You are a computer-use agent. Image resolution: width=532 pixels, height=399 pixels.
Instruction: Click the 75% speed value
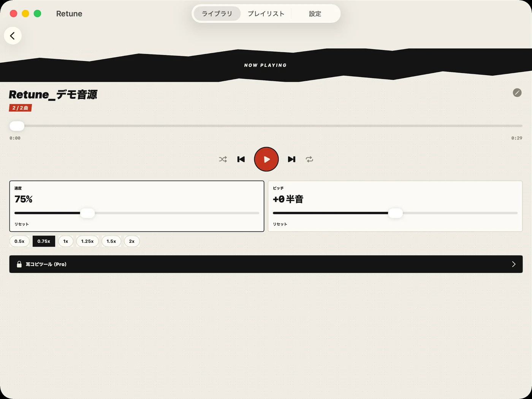click(x=24, y=199)
